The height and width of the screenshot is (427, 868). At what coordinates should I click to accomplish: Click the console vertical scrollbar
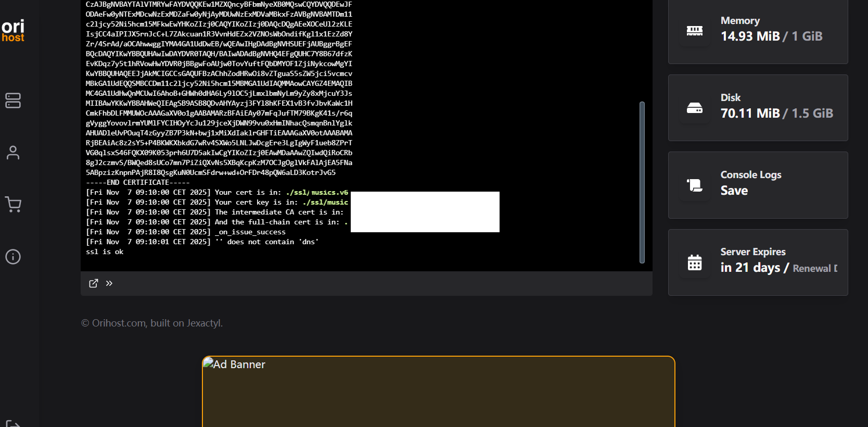point(642,182)
